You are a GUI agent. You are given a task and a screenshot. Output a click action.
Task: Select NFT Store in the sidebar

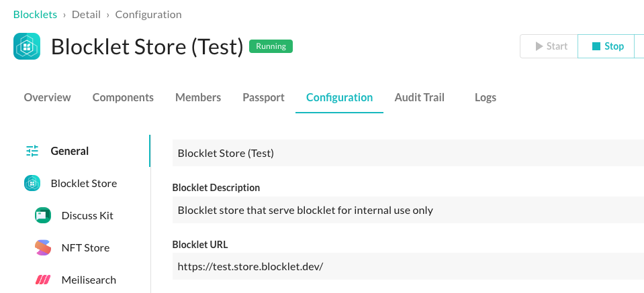pyautogui.click(x=85, y=247)
